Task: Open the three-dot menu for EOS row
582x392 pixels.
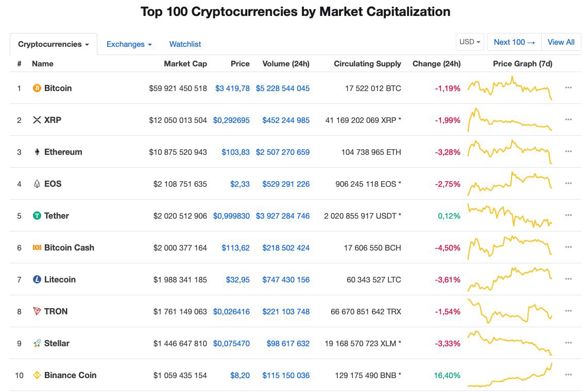Action: (x=568, y=183)
